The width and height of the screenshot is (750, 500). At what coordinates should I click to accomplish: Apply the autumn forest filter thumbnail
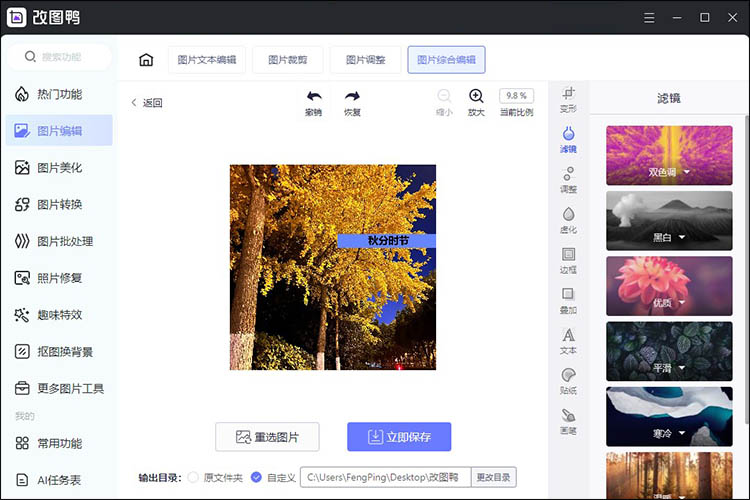pyautogui.click(x=669, y=476)
